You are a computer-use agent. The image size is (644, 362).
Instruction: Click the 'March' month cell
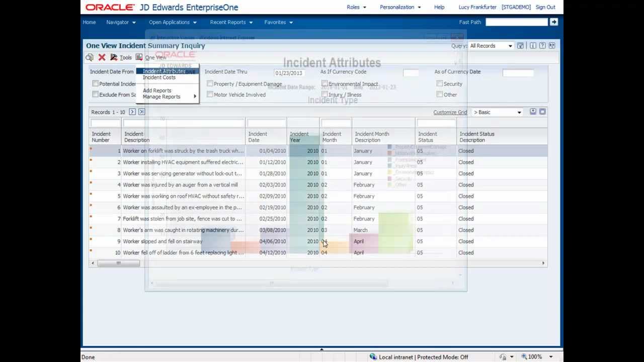(360, 230)
